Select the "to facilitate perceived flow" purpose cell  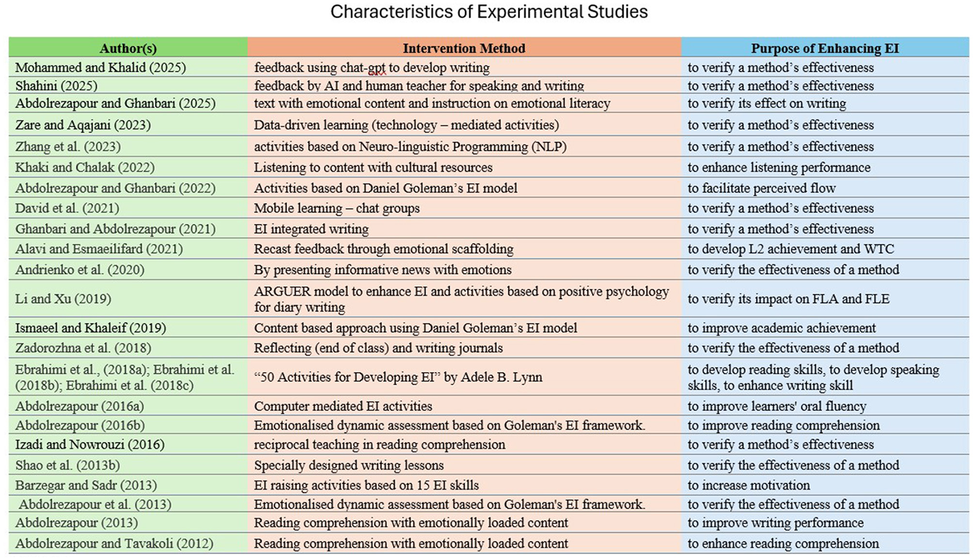click(762, 188)
